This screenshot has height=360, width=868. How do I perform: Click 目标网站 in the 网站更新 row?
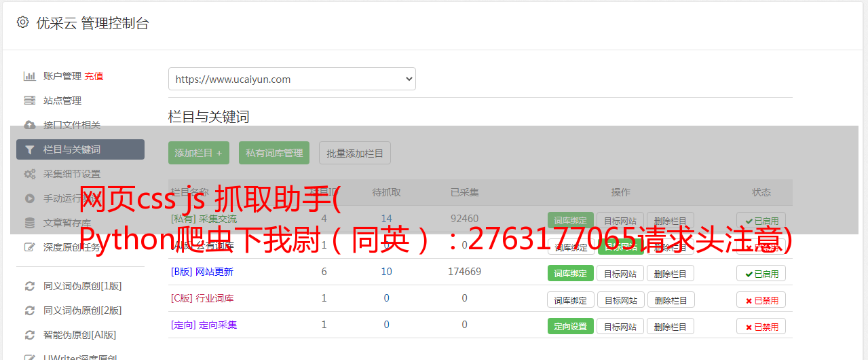coord(620,273)
